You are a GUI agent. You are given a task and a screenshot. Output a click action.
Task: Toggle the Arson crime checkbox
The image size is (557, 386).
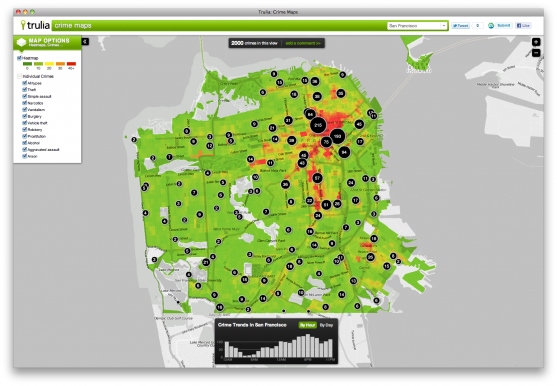tap(25, 156)
